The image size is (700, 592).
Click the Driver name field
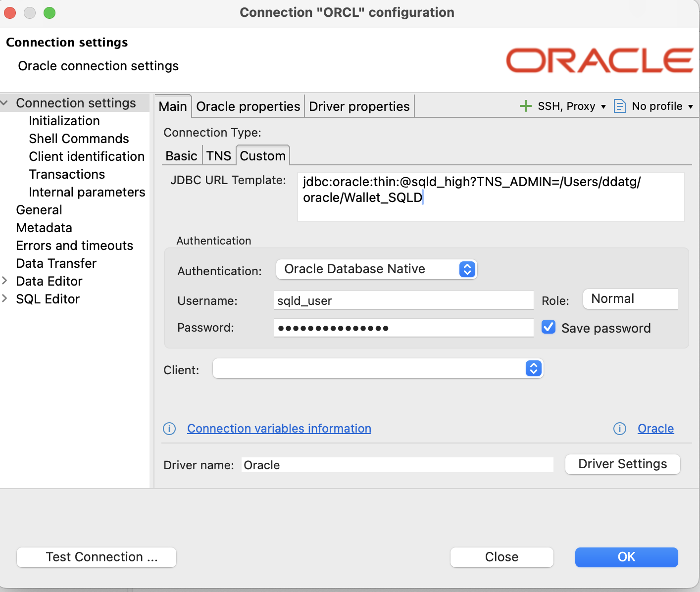pos(398,465)
